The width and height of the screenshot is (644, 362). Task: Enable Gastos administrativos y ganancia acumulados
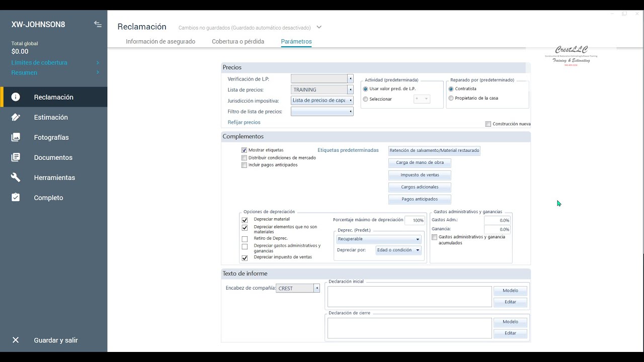tap(435, 237)
